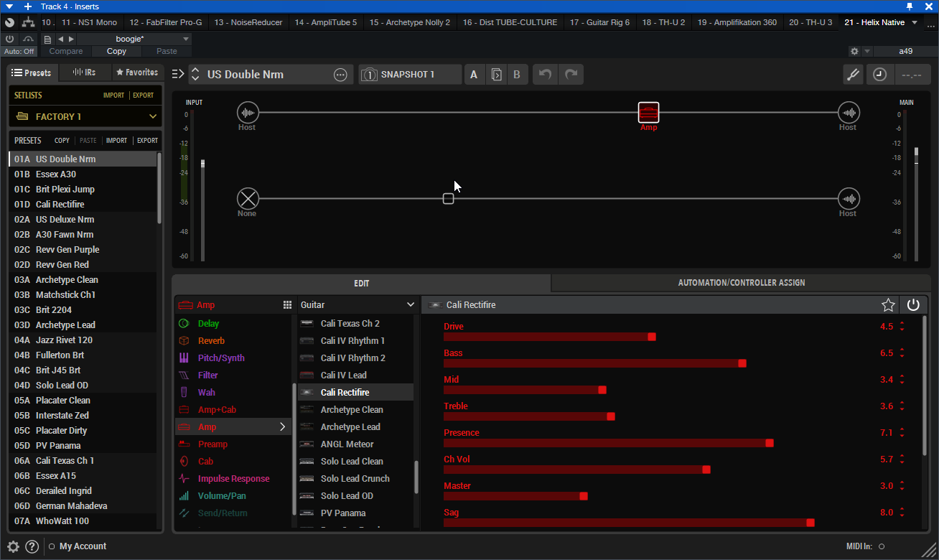Open the tuner with the tuning fork icon
Image resolution: width=939 pixels, height=560 pixels.
coord(852,75)
